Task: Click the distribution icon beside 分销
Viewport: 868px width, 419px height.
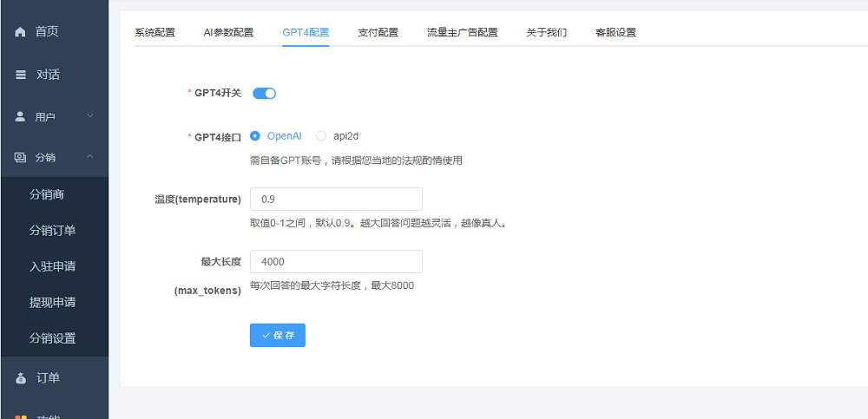Action: (21, 158)
